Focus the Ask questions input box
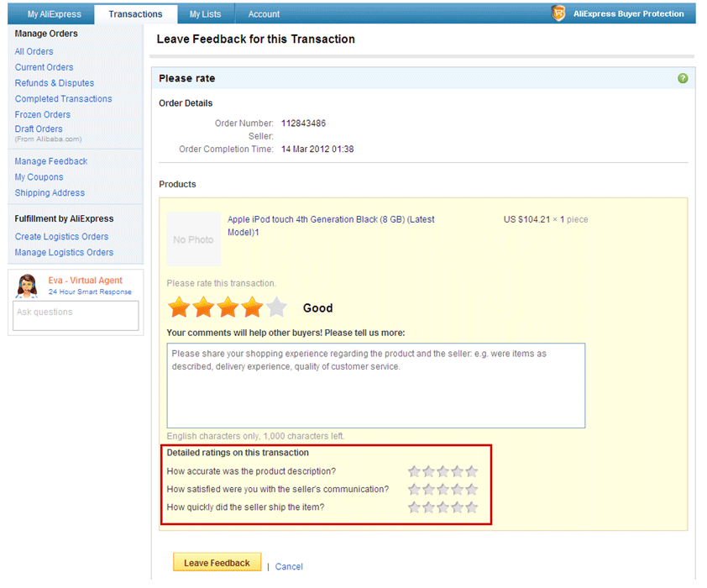707x588 pixels. [x=76, y=316]
